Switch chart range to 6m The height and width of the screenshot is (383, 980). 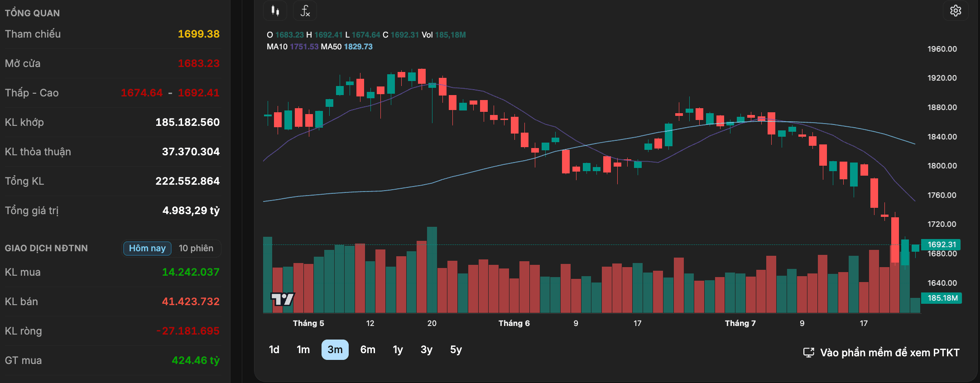[x=368, y=349]
